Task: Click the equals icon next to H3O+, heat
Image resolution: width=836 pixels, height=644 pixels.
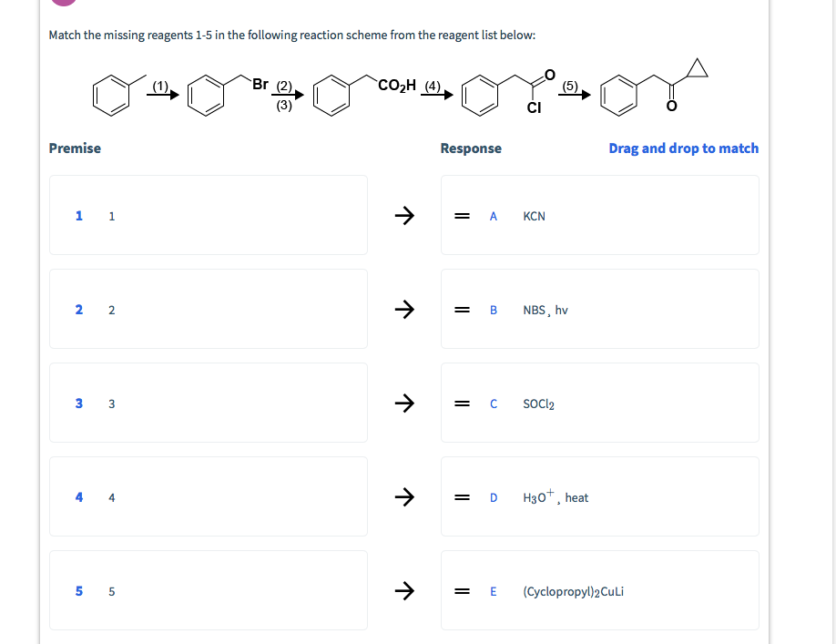Action: pos(461,496)
